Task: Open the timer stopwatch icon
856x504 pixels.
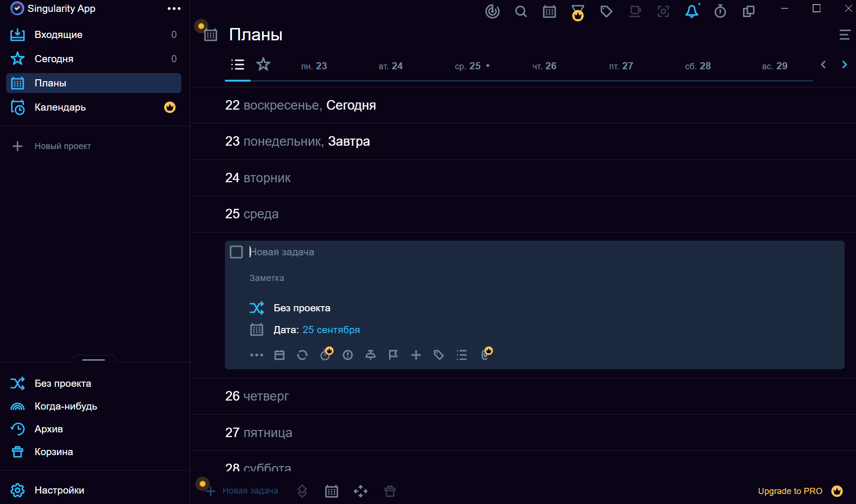Action: pos(720,11)
